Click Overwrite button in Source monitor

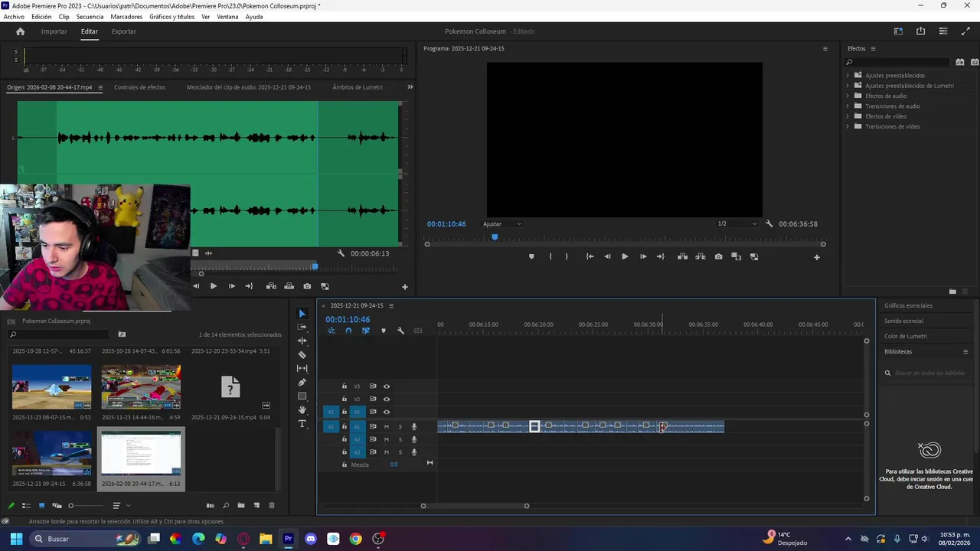tap(289, 286)
